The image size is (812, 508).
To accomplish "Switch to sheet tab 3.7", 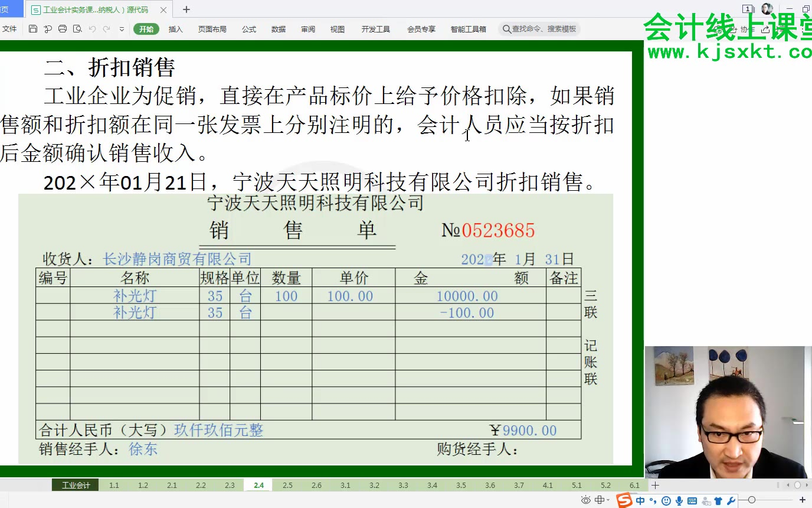I will coord(519,485).
